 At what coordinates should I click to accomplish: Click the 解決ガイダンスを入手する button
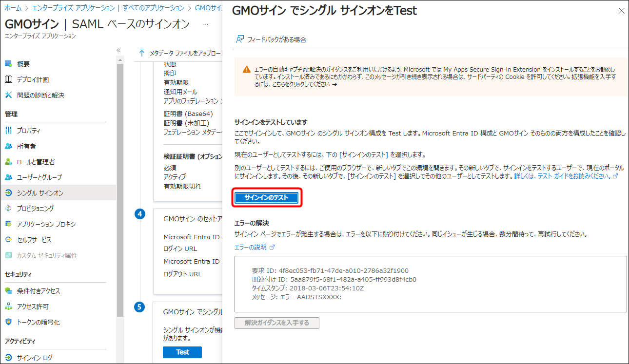[277, 323]
